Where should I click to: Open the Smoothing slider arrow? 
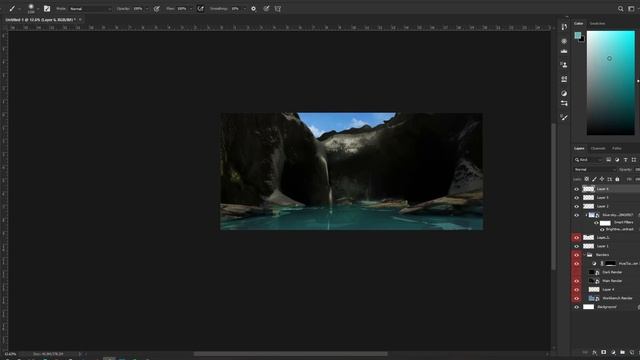tap(244, 9)
